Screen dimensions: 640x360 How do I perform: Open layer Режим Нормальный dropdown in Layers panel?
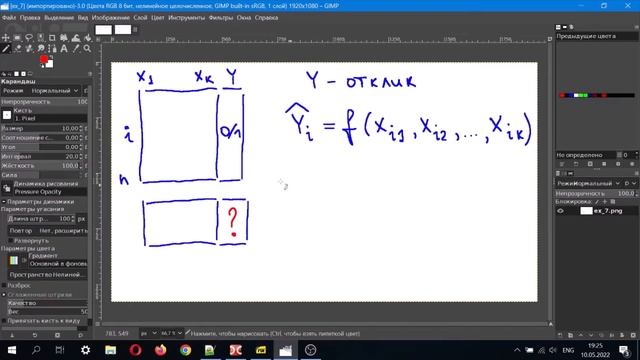click(x=588, y=183)
